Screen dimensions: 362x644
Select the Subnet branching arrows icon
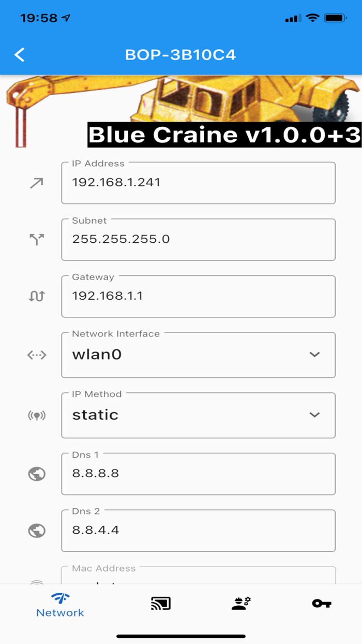pos(36,240)
